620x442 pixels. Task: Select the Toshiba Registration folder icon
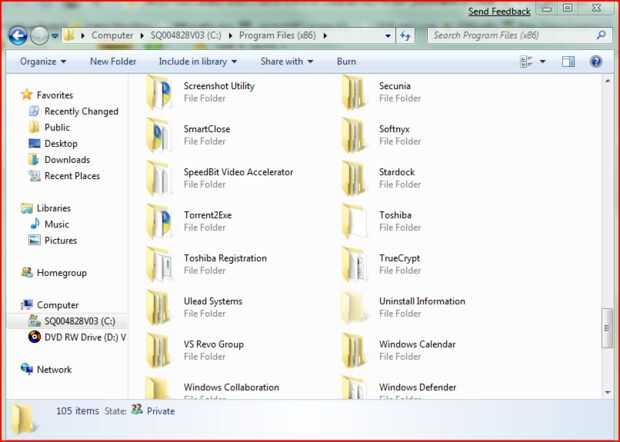pyautogui.click(x=159, y=265)
